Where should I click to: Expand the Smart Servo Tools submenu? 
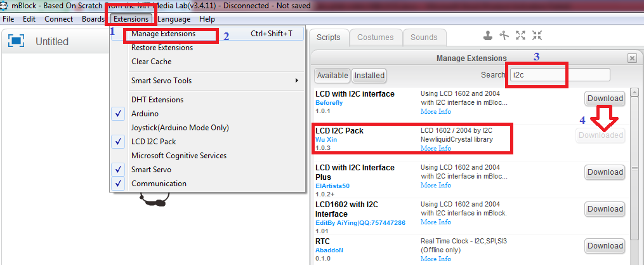click(x=207, y=81)
